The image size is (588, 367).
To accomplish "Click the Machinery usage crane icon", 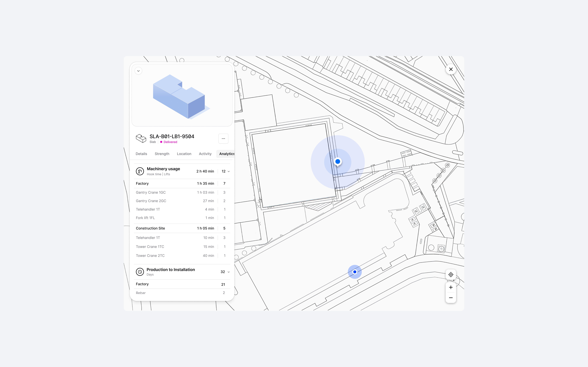I will coord(140,171).
